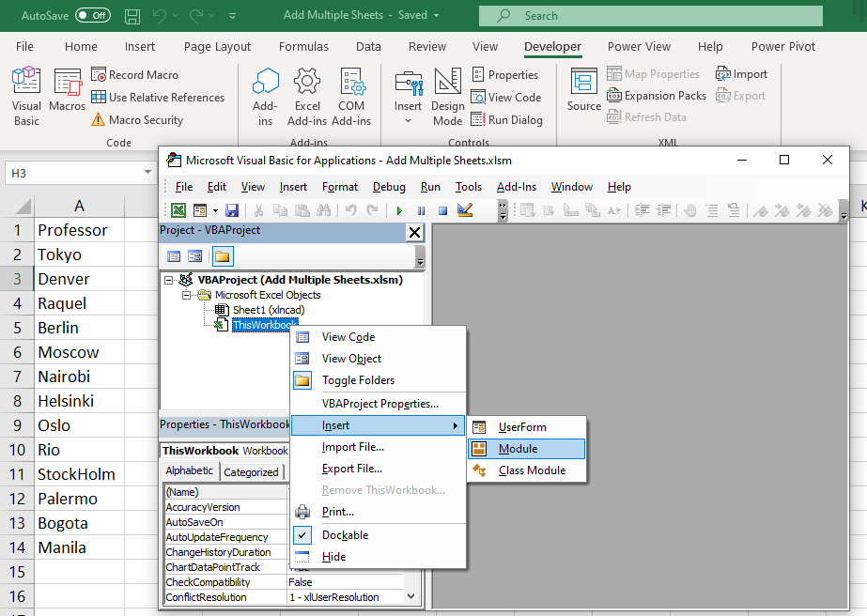The width and height of the screenshot is (867, 616).
Task: Open VBAProject Properties from context menu
Action: (x=379, y=404)
